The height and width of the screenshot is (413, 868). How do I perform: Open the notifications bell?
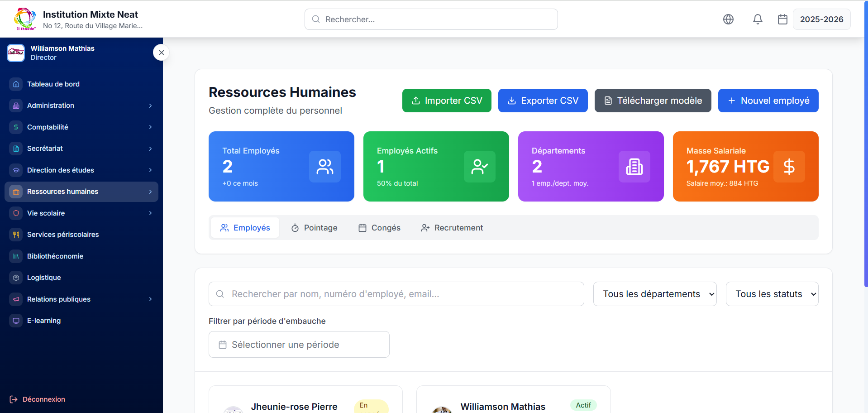758,19
